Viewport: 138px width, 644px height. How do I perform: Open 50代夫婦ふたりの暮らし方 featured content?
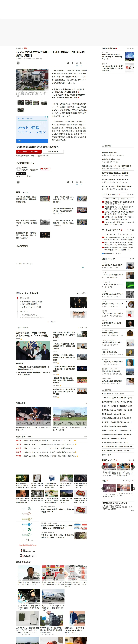coord(112,265)
